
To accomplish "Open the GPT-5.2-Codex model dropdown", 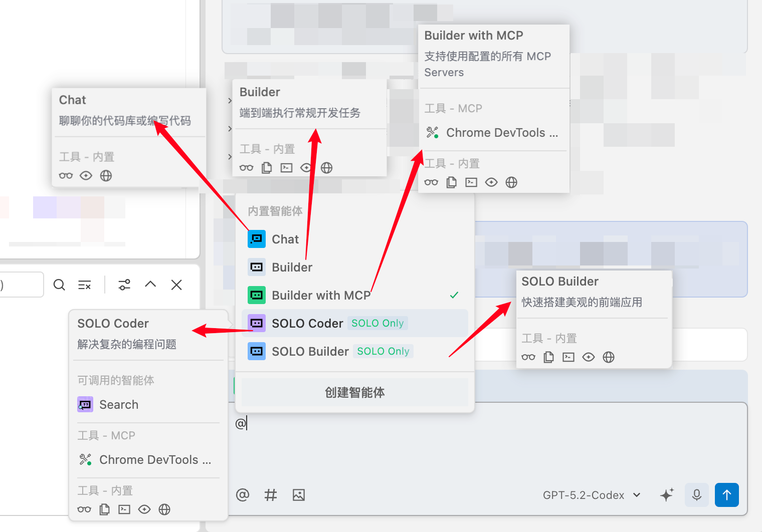I will point(592,495).
